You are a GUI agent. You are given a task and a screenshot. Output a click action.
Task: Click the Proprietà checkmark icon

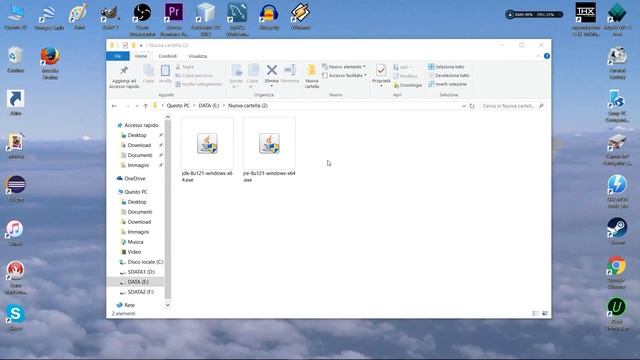coord(381,71)
